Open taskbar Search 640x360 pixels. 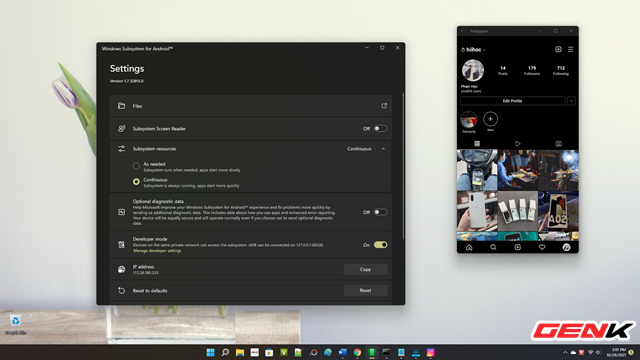[225, 352]
